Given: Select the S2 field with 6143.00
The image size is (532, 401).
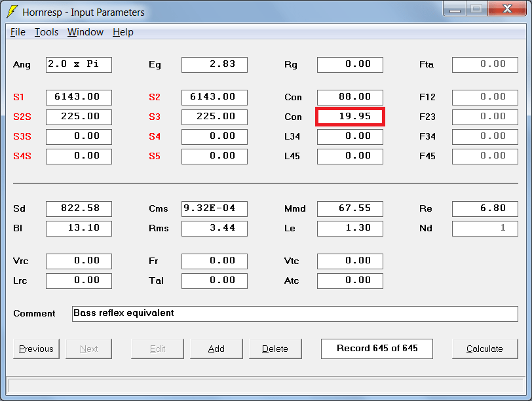Looking at the screenshot, I should coord(214,98).
